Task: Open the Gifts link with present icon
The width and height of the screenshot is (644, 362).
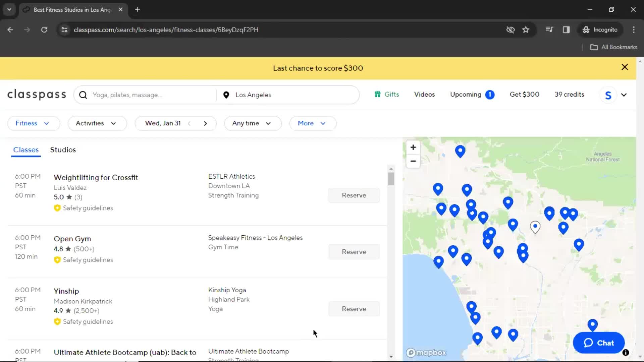Action: tap(387, 95)
